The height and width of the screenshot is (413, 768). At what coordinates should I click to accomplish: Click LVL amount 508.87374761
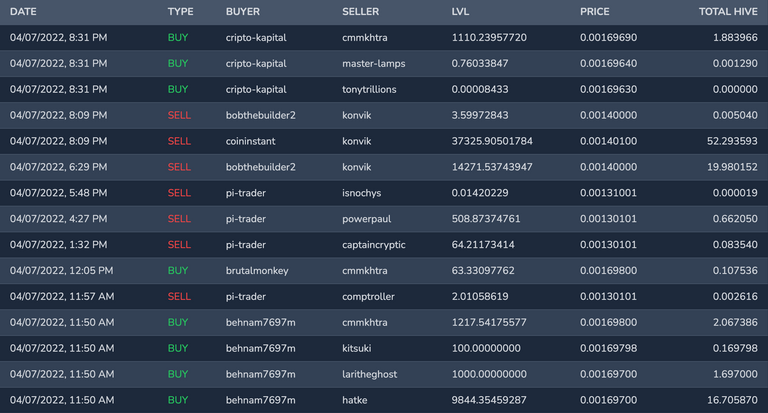(x=486, y=219)
